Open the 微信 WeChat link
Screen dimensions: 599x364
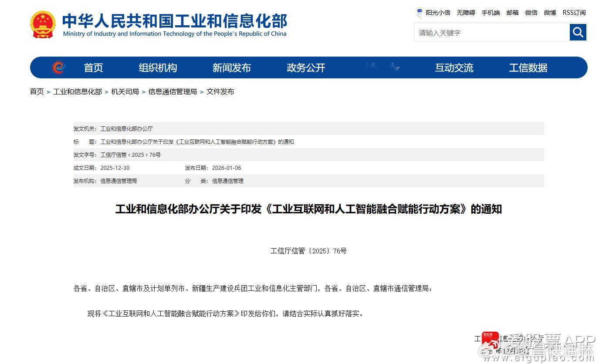[531, 13]
